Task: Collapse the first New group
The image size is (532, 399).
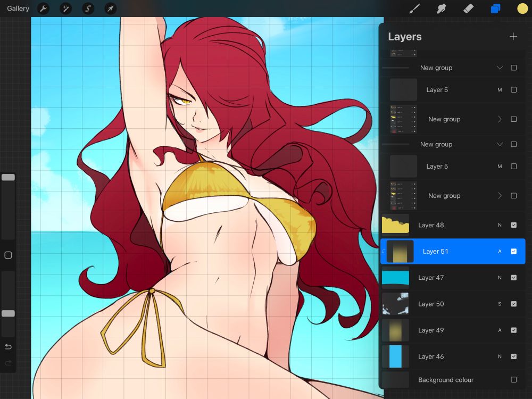Action: pyautogui.click(x=500, y=68)
